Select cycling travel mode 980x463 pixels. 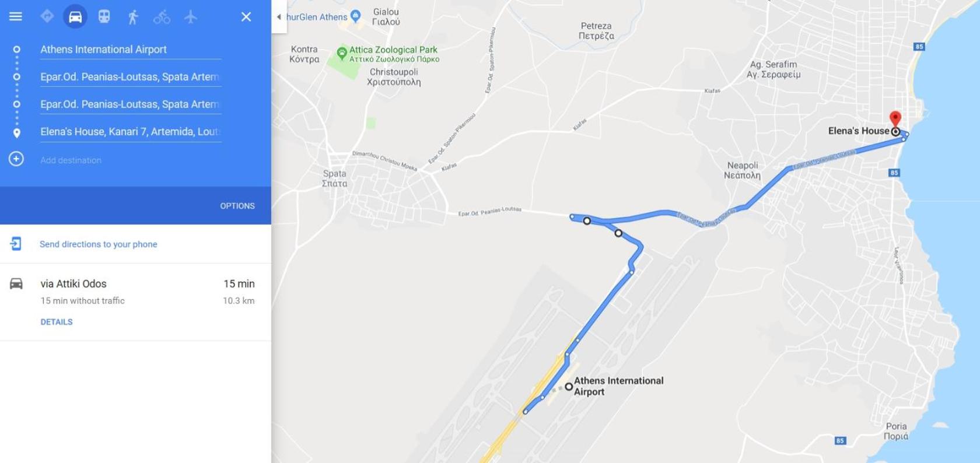[x=162, y=17]
